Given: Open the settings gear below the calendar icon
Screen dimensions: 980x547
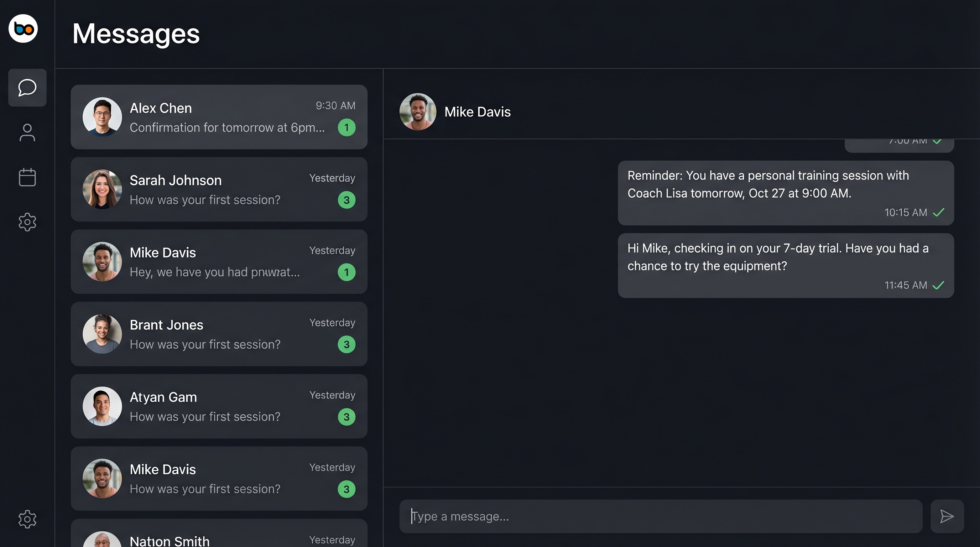Looking at the screenshot, I should (27, 222).
